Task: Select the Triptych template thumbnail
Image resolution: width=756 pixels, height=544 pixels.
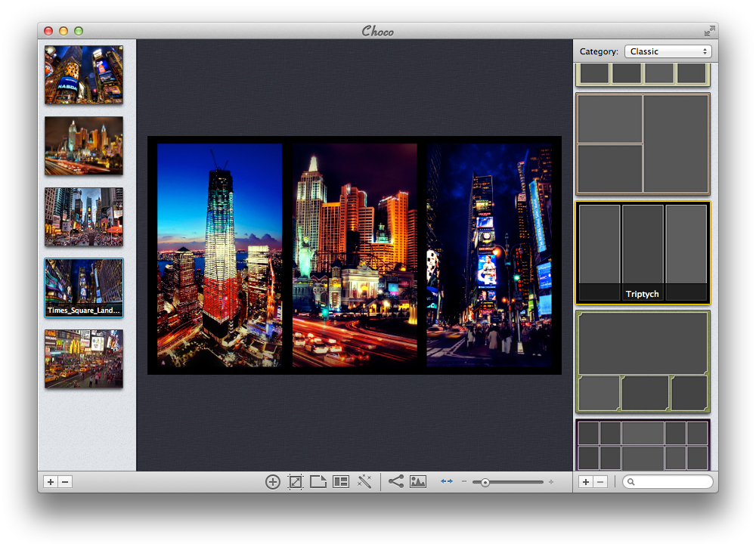Action: coord(643,253)
